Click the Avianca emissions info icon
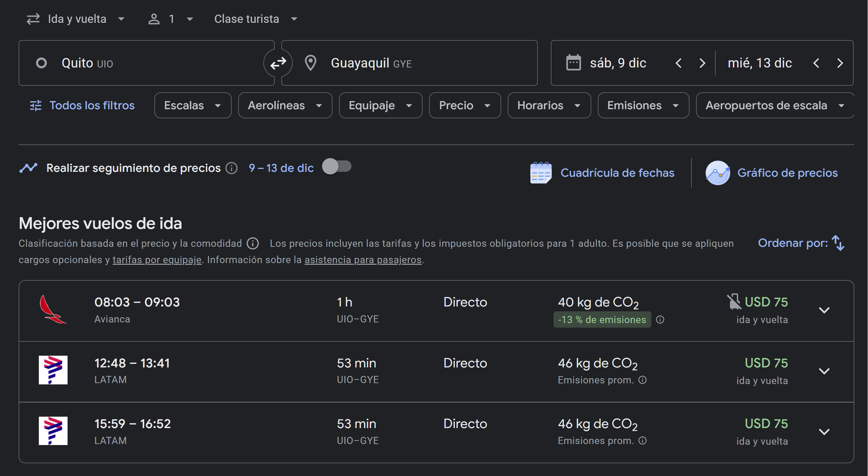 tap(660, 320)
